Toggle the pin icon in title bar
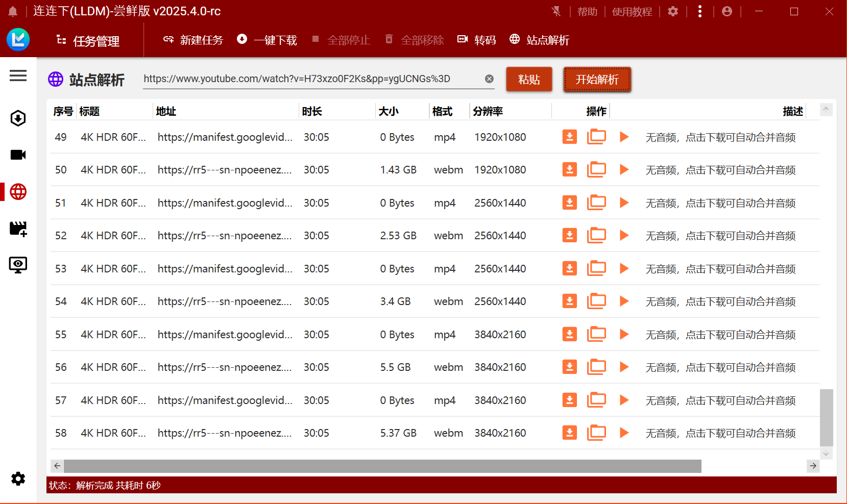The image size is (847, 504). click(556, 11)
